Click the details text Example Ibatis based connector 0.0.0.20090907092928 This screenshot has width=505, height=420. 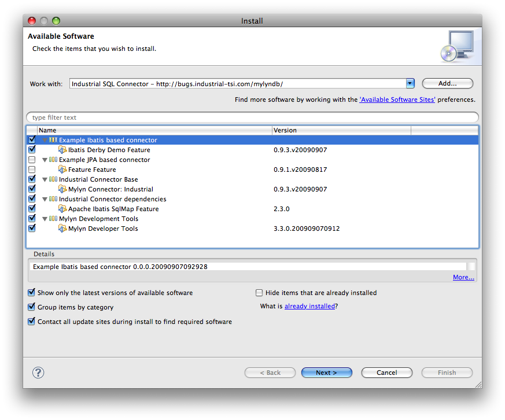point(120,267)
